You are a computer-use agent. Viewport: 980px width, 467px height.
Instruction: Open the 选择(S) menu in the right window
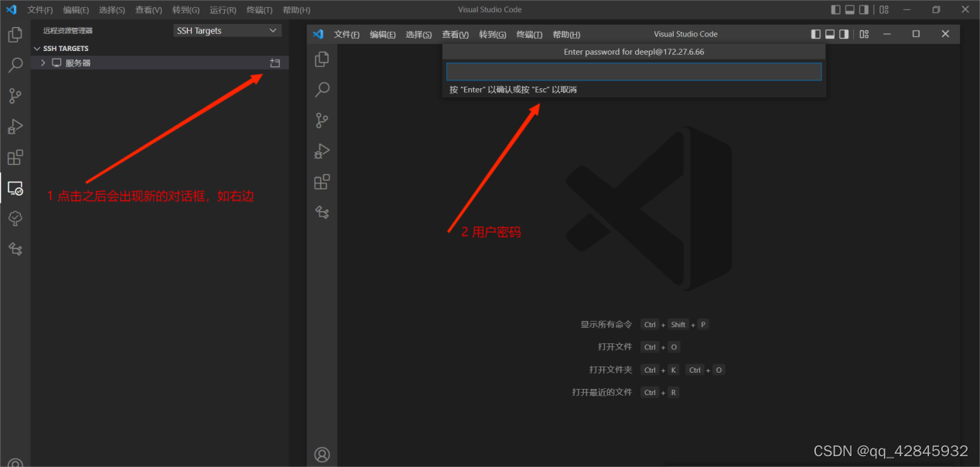[x=418, y=35]
